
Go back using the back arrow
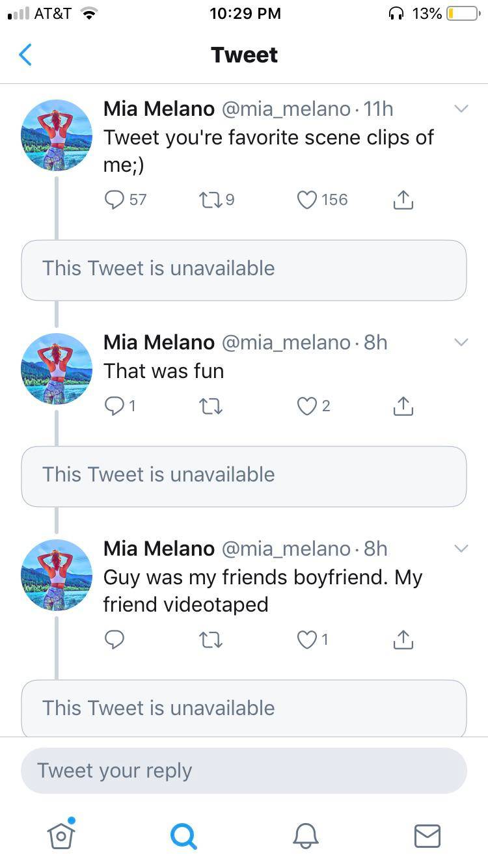point(25,55)
